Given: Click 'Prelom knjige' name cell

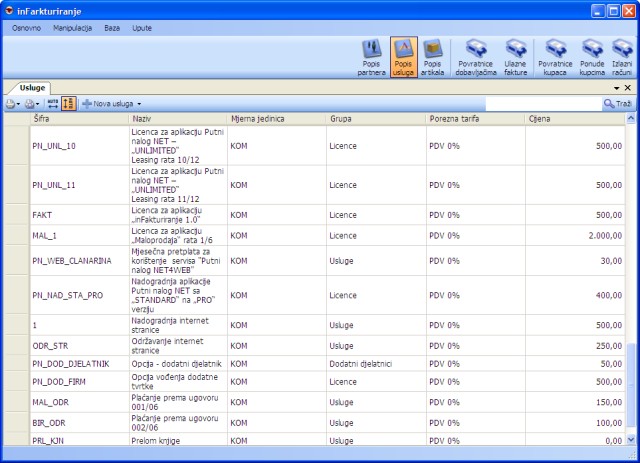Looking at the screenshot, I should coord(178,440).
